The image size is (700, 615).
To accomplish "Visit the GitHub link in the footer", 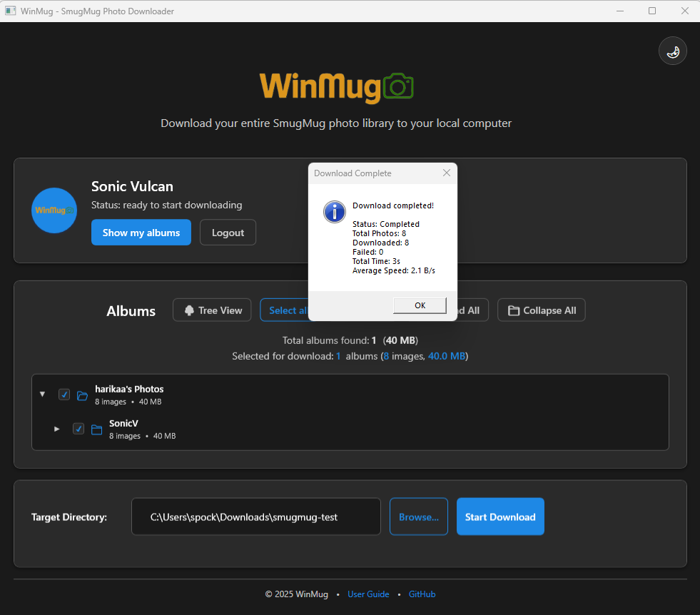I will [422, 594].
